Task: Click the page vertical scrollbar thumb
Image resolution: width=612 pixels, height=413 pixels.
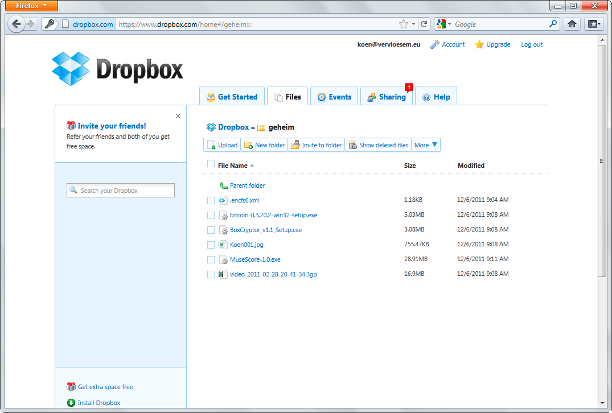Action: tap(602, 160)
